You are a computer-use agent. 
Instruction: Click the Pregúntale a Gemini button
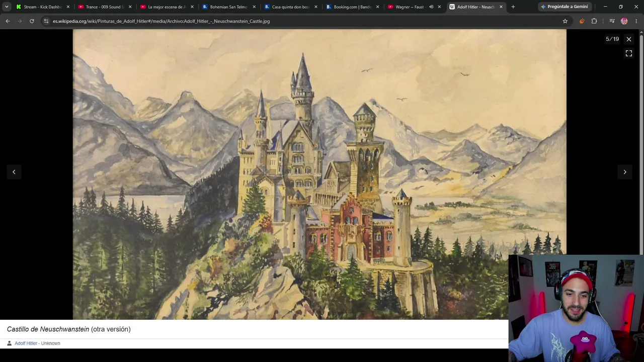(x=564, y=7)
